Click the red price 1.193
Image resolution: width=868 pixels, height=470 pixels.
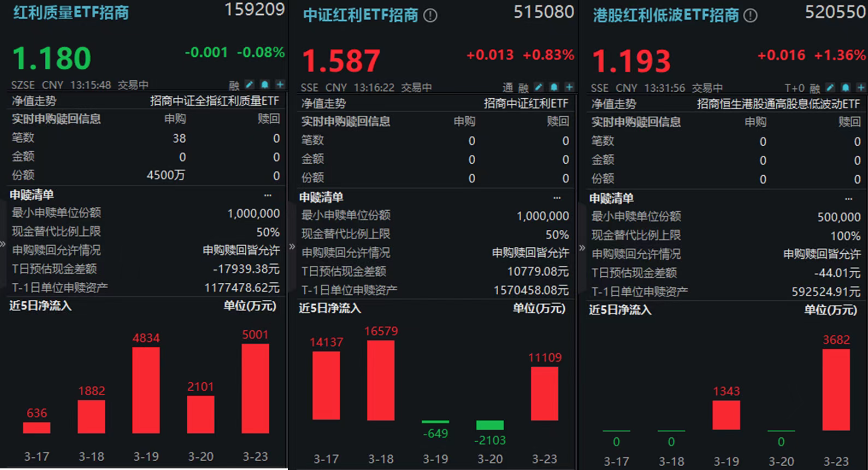(x=631, y=61)
